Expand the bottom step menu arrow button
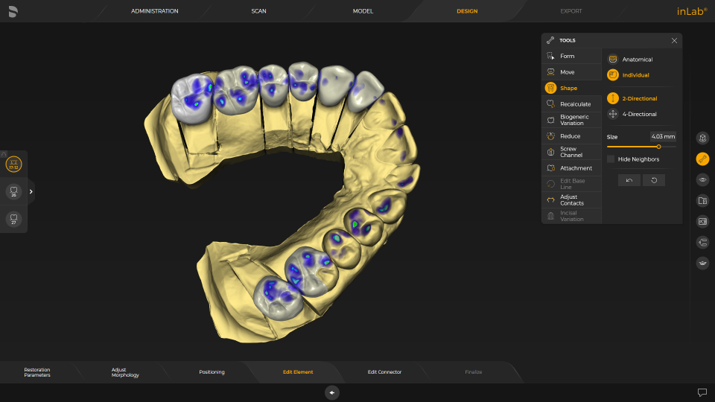Image resolution: width=715 pixels, height=402 pixels. 332,393
